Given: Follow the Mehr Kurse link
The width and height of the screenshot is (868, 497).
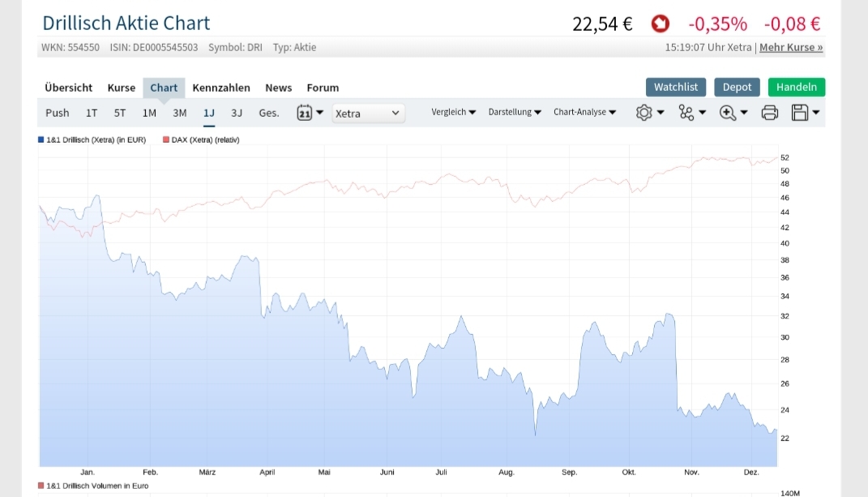Looking at the screenshot, I should point(791,47).
